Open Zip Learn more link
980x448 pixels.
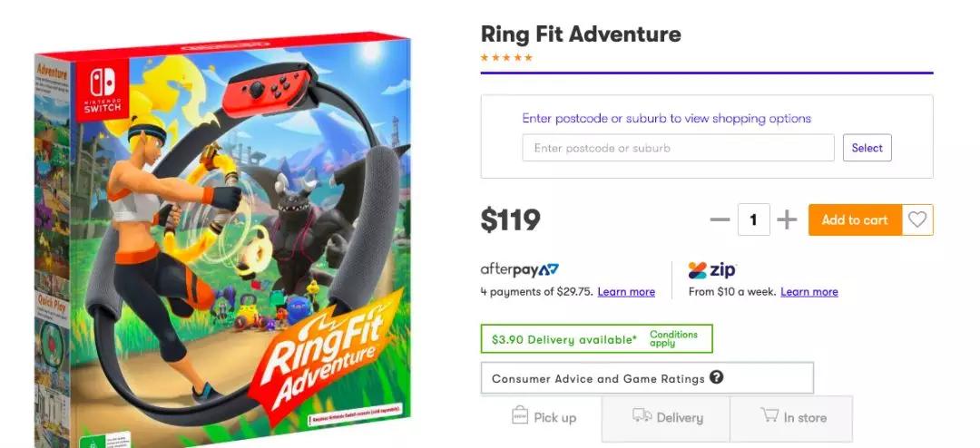[808, 292]
